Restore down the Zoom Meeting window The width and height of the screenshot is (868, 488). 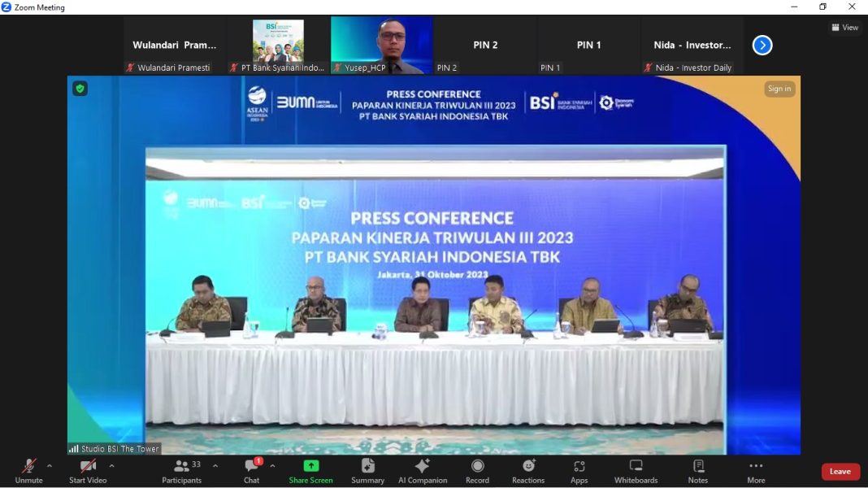coord(823,7)
